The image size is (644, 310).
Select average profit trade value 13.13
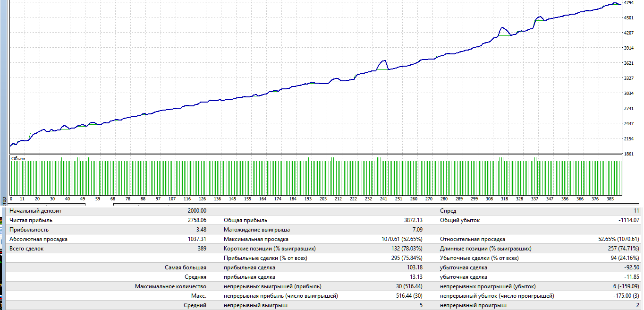click(415, 277)
